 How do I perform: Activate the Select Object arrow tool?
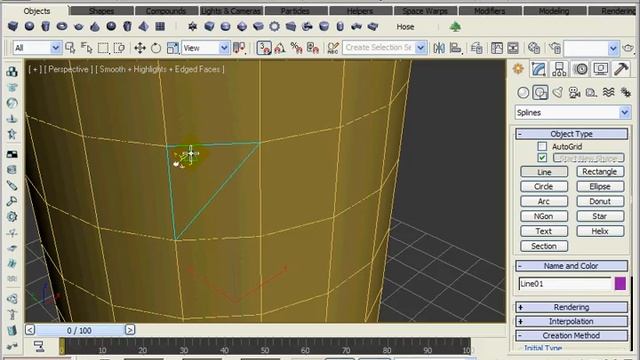pyautogui.click(x=70, y=48)
